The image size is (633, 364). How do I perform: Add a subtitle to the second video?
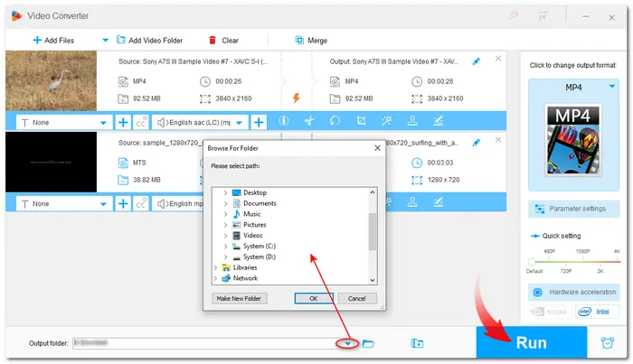(123, 203)
